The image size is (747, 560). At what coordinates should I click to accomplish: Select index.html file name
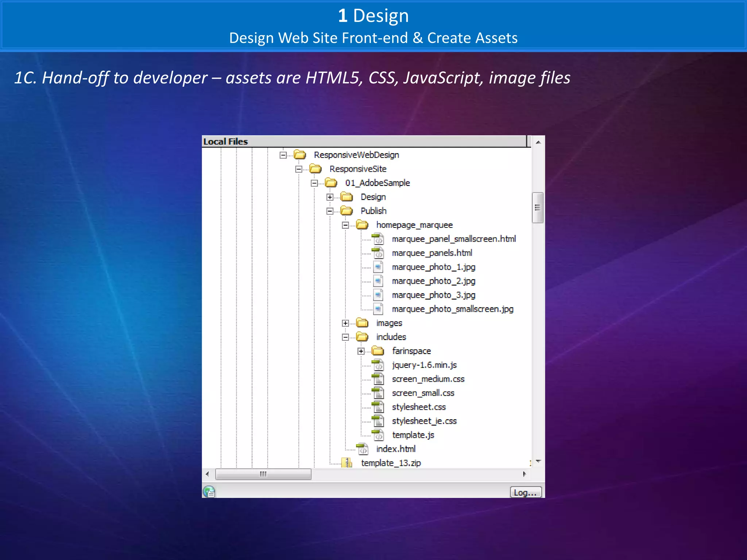396,449
